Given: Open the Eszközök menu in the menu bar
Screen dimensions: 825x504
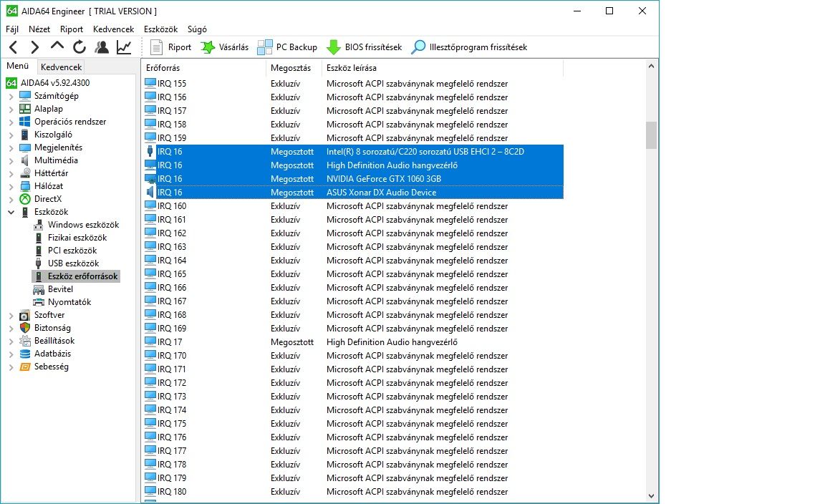Looking at the screenshot, I should tap(160, 29).
